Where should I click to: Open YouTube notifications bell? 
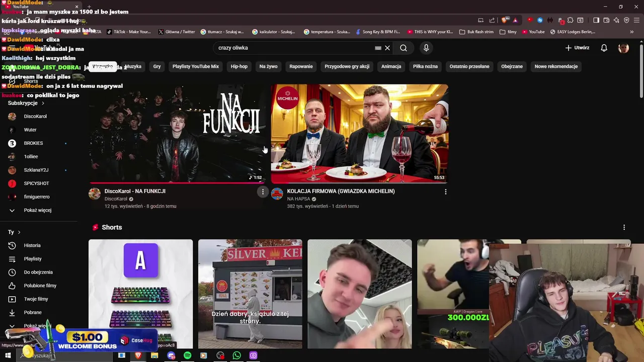tap(604, 48)
